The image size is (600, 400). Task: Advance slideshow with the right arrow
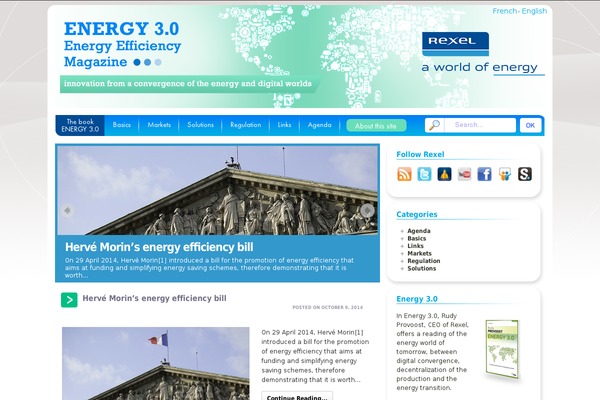pos(367,210)
